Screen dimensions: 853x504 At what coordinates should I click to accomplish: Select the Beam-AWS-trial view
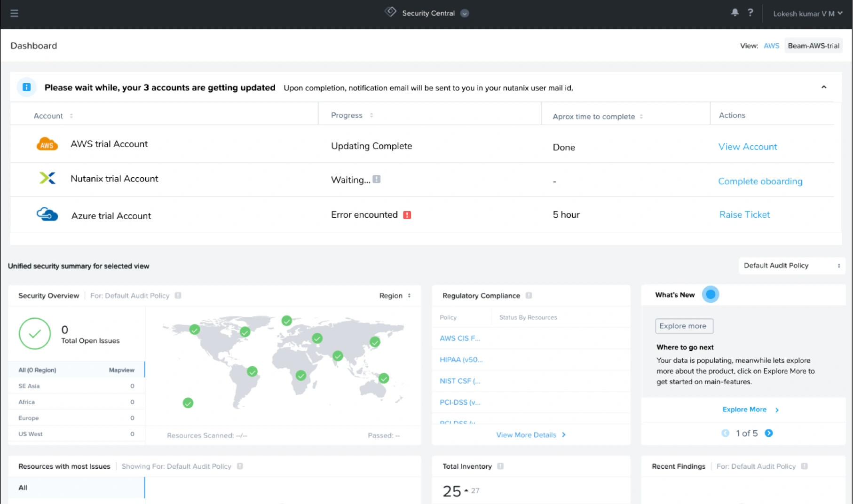click(813, 46)
